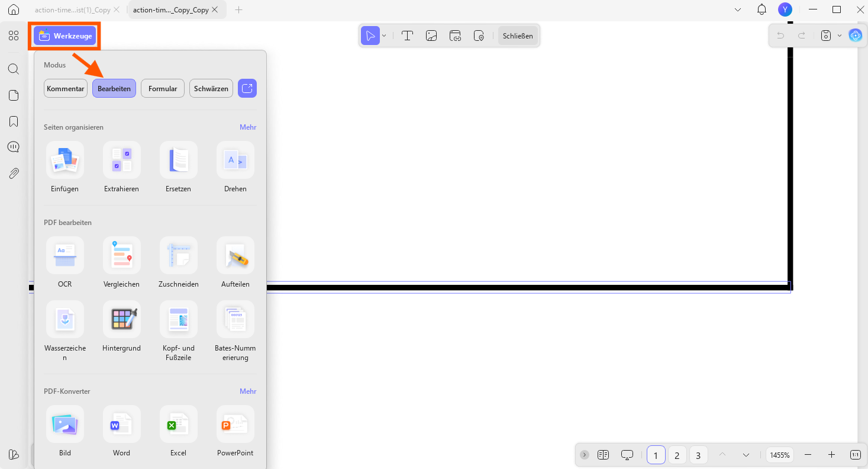Open Mehr link for PDF-Konverter
This screenshot has height=469, width=868.
tap(248, 391)
